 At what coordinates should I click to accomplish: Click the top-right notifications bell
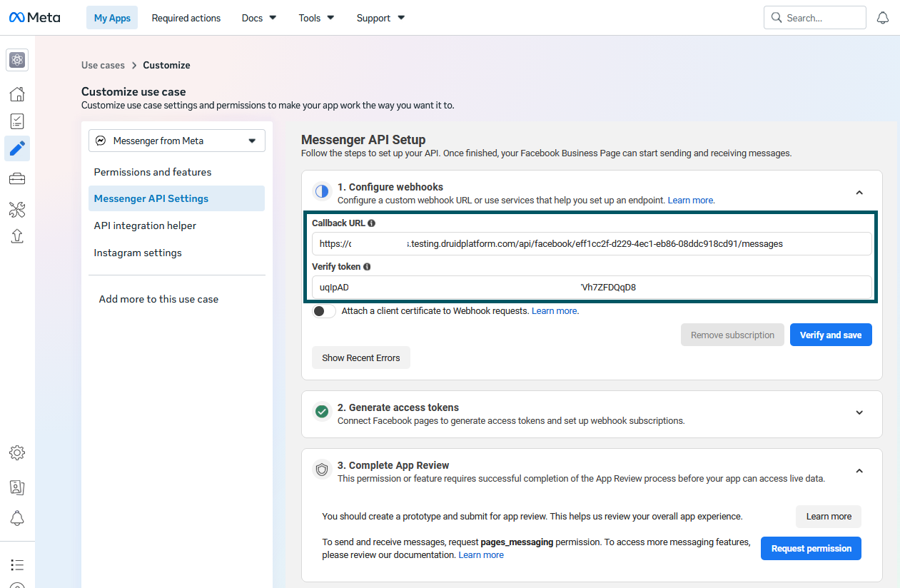tap(883, 18)
